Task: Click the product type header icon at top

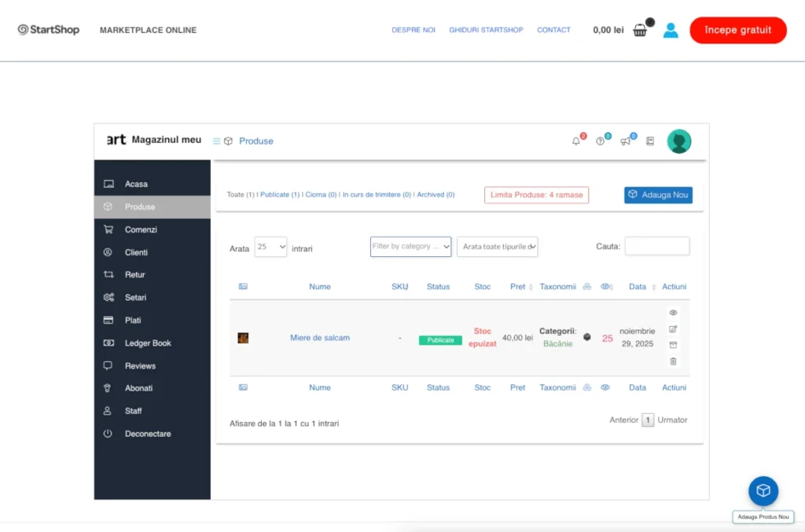Action: point(586,286)
